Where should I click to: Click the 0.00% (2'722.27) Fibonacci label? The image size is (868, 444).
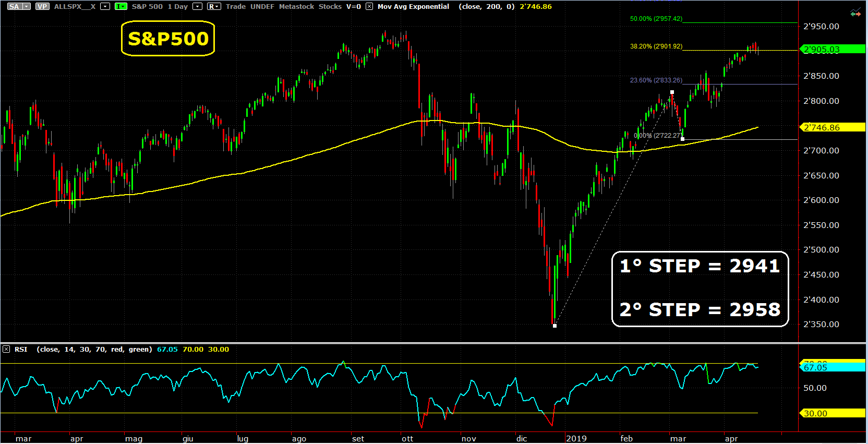[x=658, y=136]
